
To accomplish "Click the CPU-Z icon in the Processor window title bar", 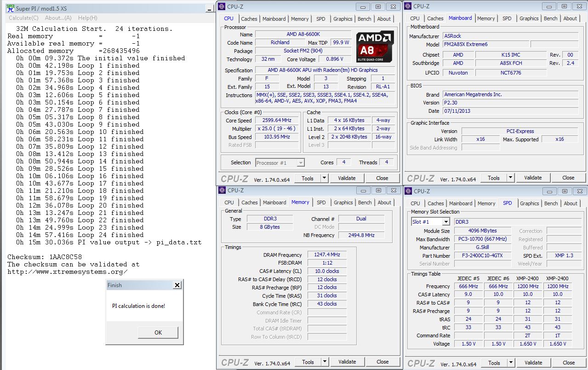I will pyautogui.click(x=222, y=6).
